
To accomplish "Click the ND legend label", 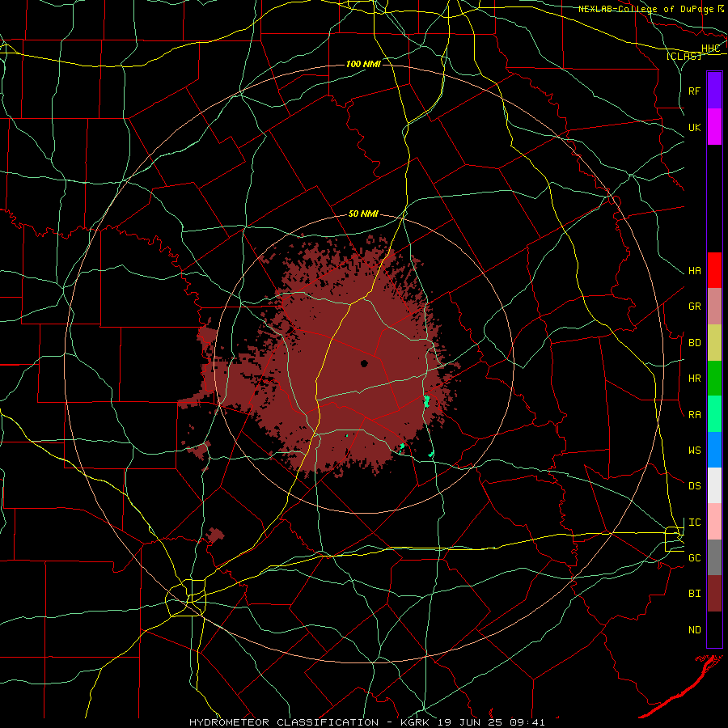I will point(694,630).
